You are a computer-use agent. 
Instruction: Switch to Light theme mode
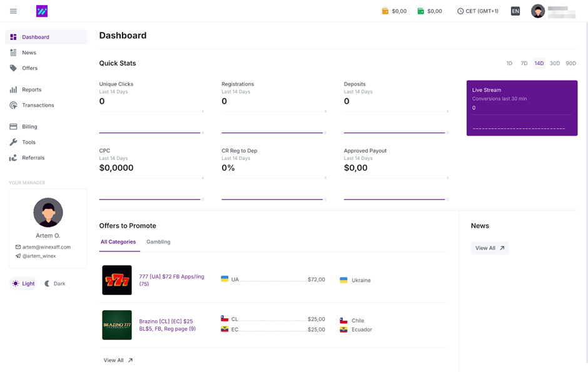click(23, 284)
